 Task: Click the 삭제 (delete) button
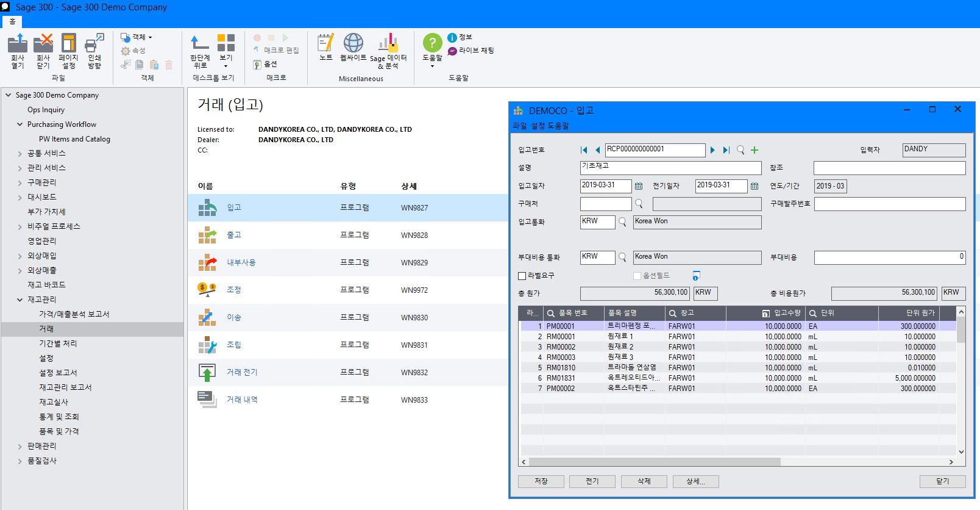point(644,481)
